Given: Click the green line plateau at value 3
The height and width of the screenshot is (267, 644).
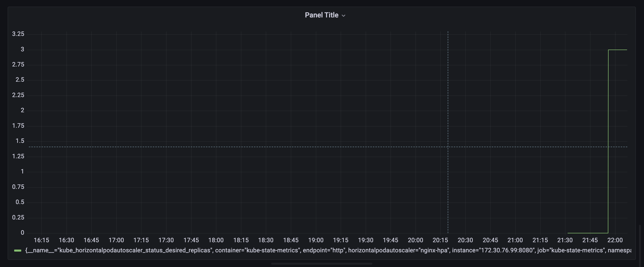Looking at the screenshot, I should tap(617, 50).
